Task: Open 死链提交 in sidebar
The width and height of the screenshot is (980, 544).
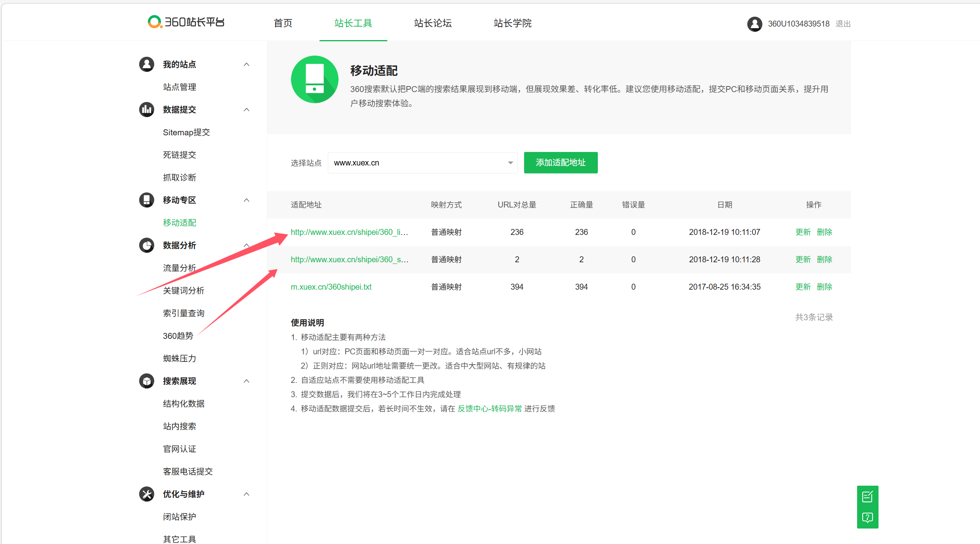Action: pos(180,155)
